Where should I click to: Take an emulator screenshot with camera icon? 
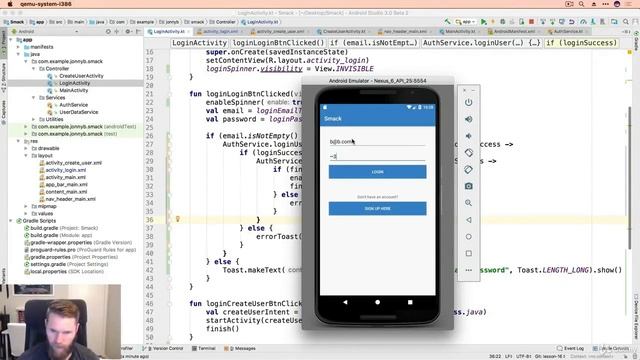tap(469, 186)
